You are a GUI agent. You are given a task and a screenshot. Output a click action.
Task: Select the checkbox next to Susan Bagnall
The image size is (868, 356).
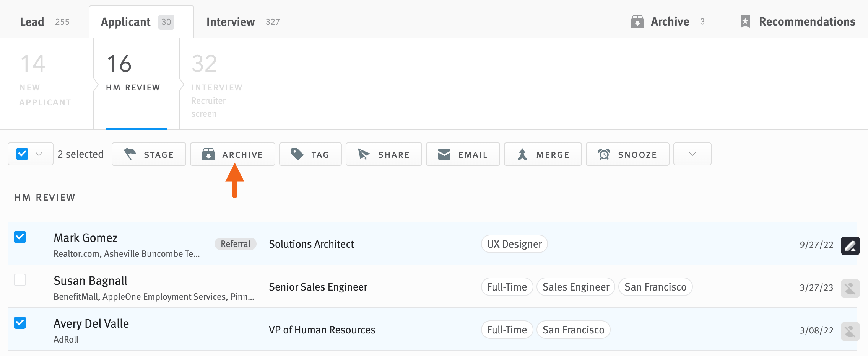click(x=20, y=280)
